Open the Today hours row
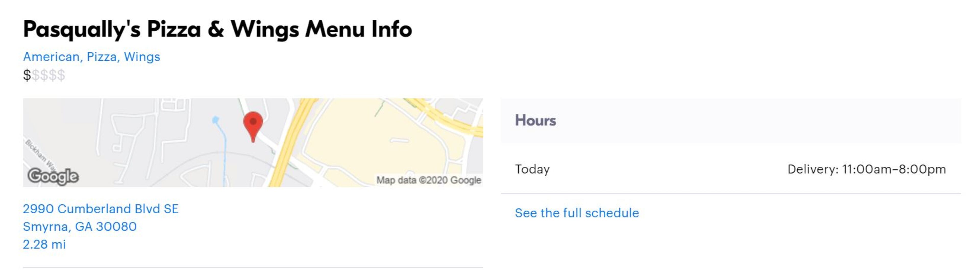Screen dimensions: 980x280 pyautogui.click(x=532, y=169)
